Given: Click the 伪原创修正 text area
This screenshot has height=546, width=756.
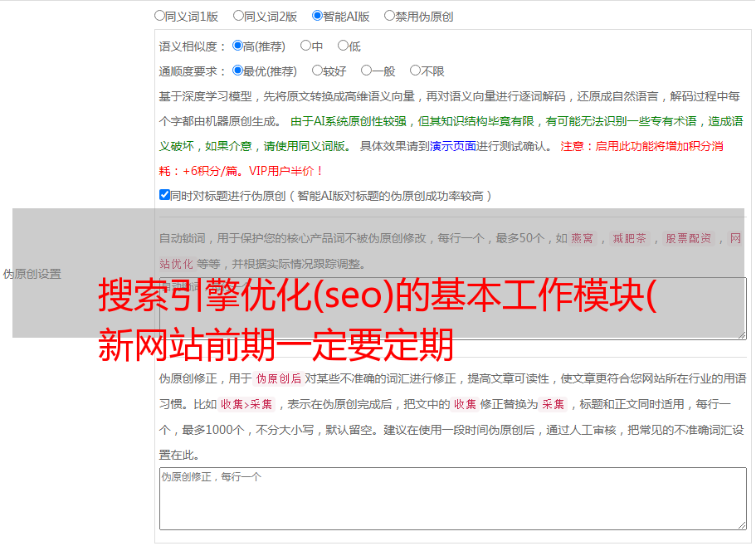Looking at the screenshot, I should tap(453, 499).
